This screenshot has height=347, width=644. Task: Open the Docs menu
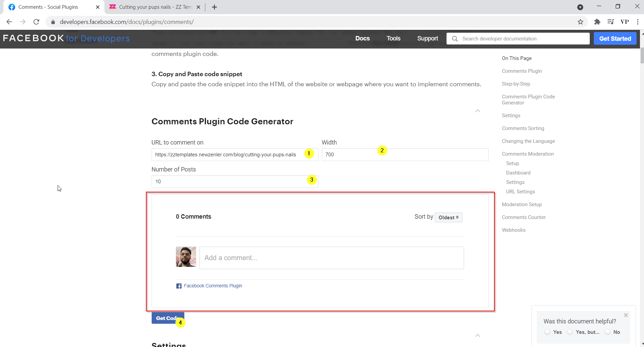pyautogui.click(x=363, y=38)
